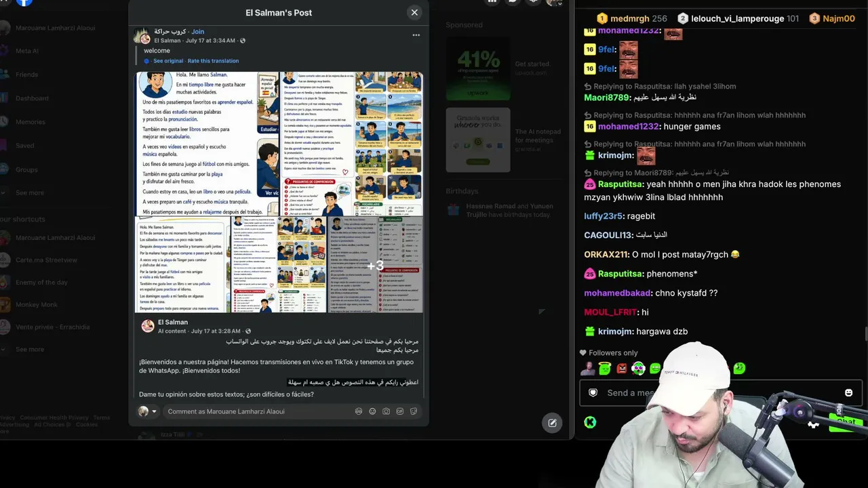
Task: Expand See more under the sidebar menu
Action: click(30, 193)
